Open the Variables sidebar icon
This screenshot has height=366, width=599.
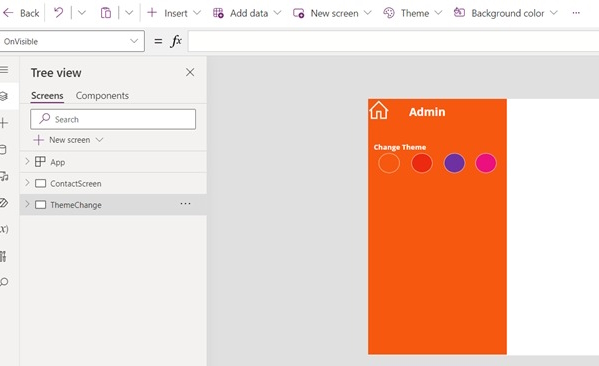[x=4, y=229]
